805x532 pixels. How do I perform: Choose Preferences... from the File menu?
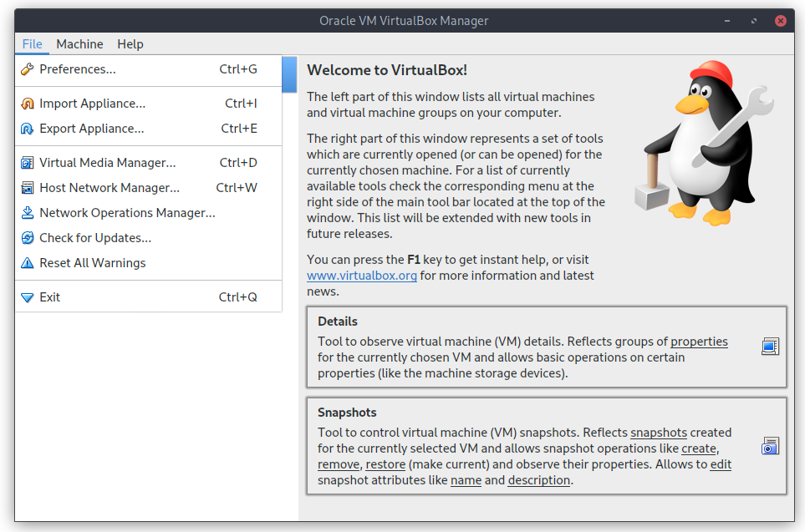[x=148, y=69]
